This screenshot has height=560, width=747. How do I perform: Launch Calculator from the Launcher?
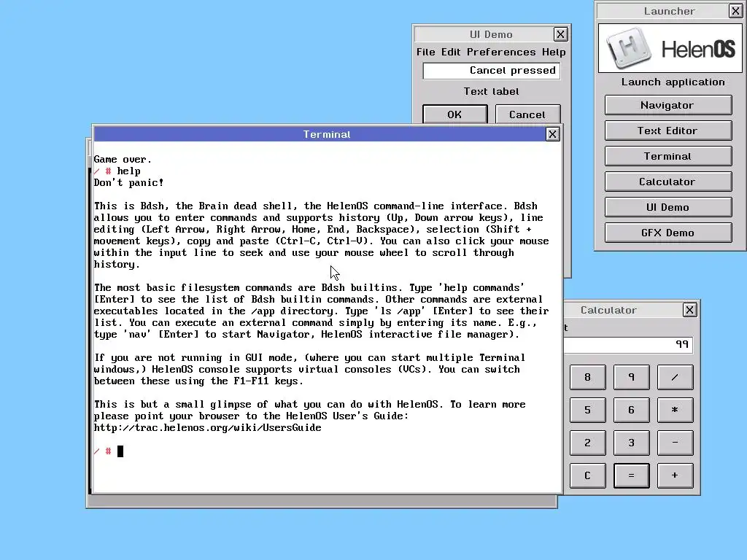668,182
